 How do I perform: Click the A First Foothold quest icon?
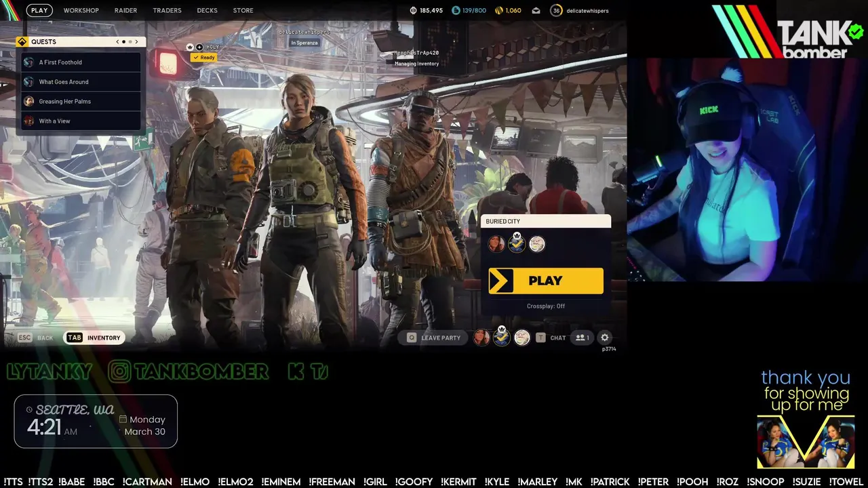click(x=28, y=62)
